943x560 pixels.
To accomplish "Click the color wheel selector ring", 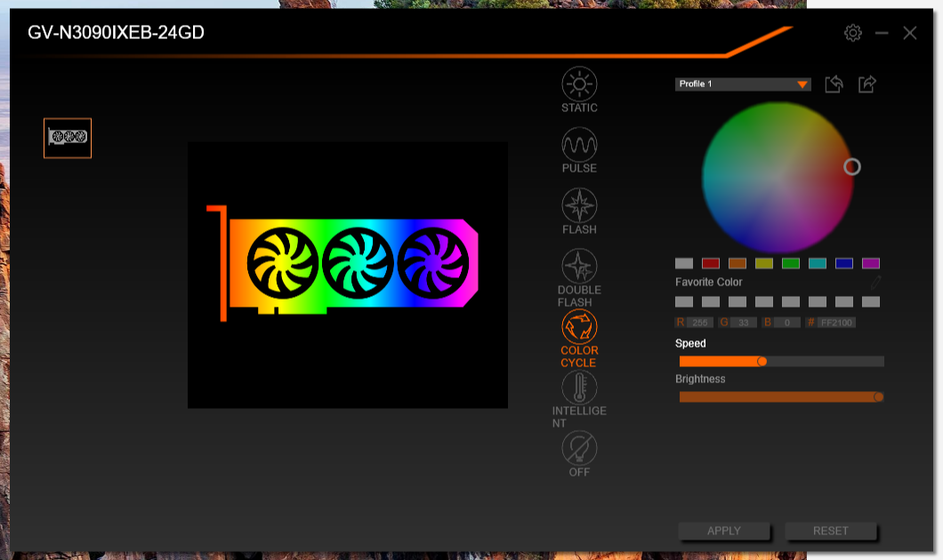I will click(x=851, y=166).
